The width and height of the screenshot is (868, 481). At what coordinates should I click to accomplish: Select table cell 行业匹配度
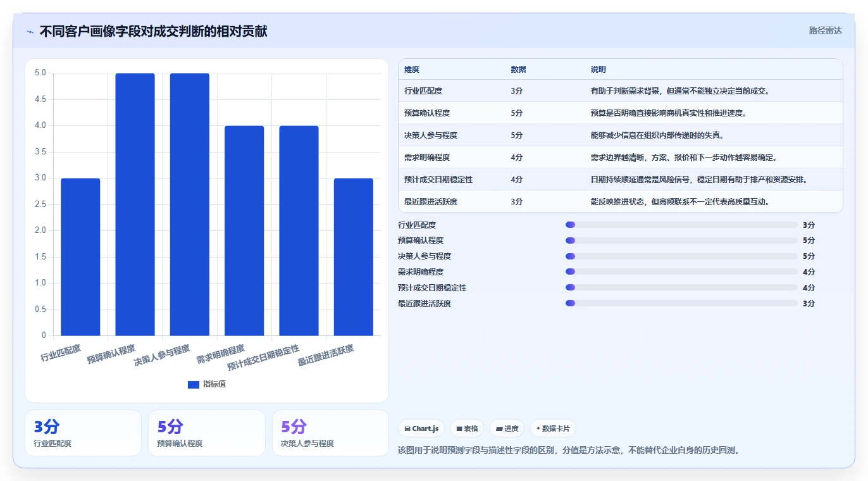click(423, 91)
